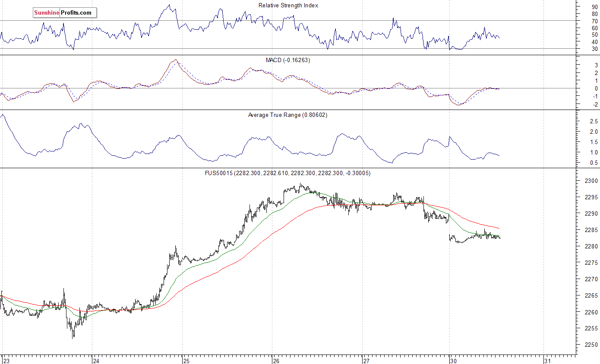The image size is (600, 364).
Task: Click the 23 date label on the time axis
Action: tap(6, 360)
